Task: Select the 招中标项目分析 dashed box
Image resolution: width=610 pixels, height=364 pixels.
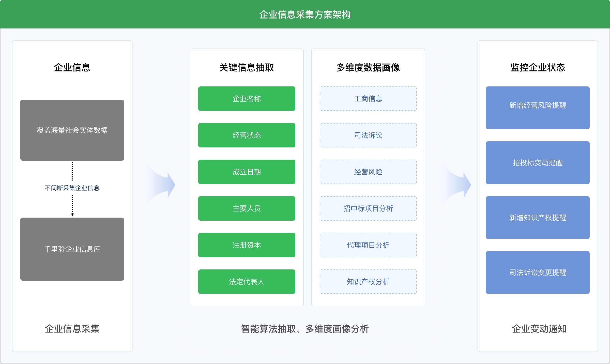Action: (368, 208)
